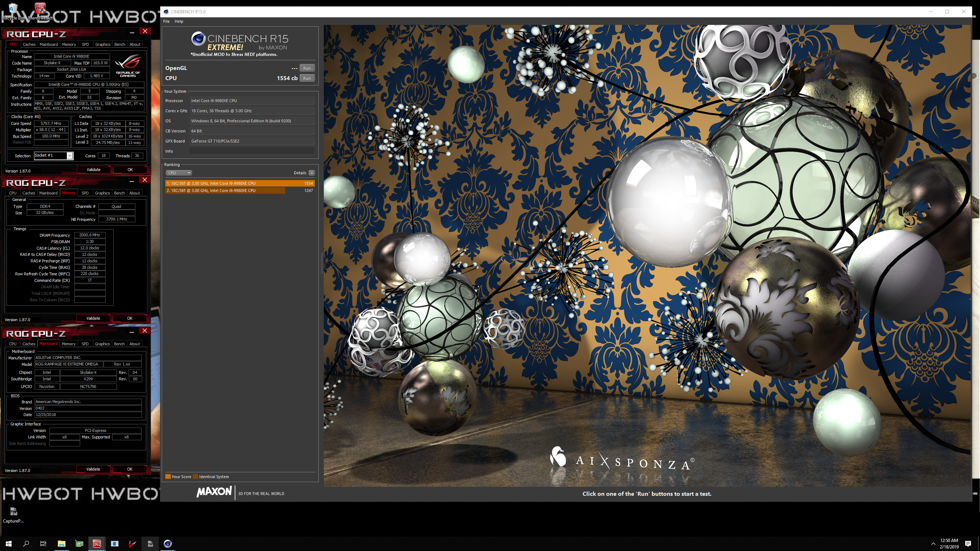This screenshot has width=980, height=551.
Task: Open About tab in top CPU-Z window
Action: [135, 44]
